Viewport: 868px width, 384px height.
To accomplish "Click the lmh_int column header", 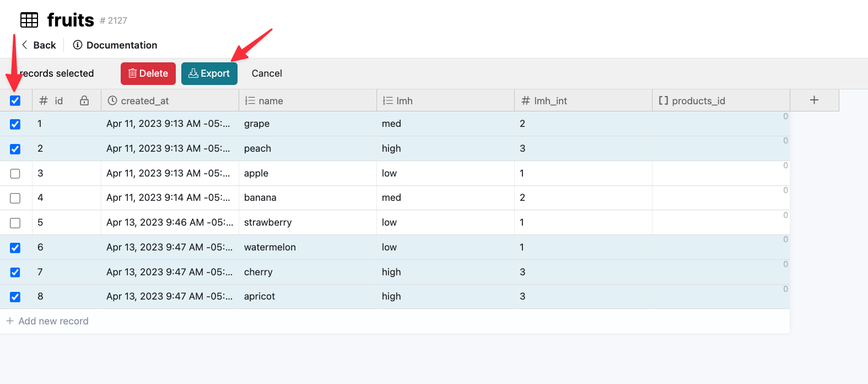I will (583, 100).
